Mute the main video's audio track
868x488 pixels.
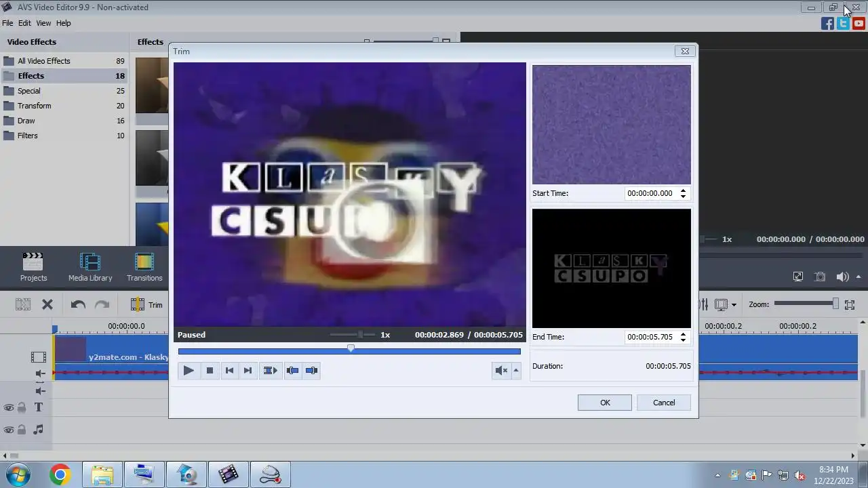point(41,373)
